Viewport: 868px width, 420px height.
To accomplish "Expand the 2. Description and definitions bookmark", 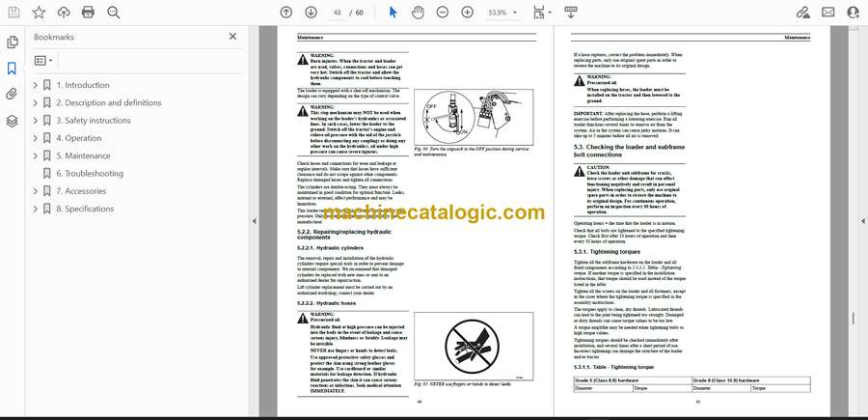I will tap(36, 103).
